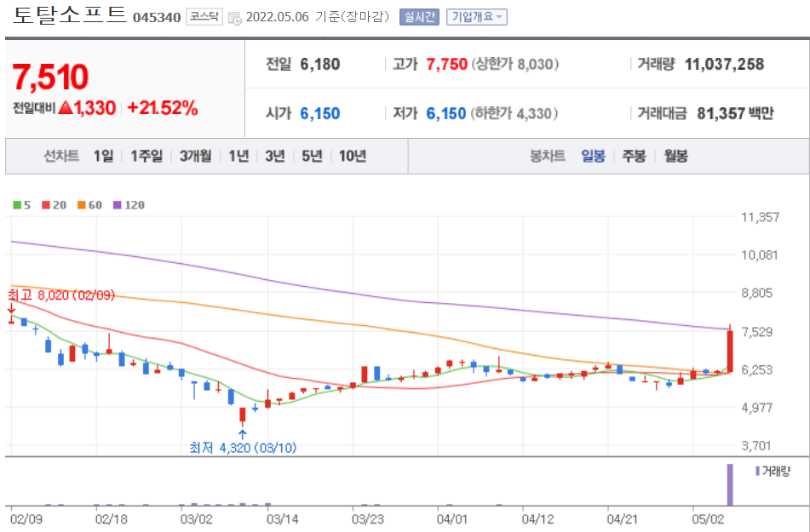Screen dimensions: 810x532
Task: Click the red 20-day average swatch
Action: pyautogui.click(x=46, y=205)
